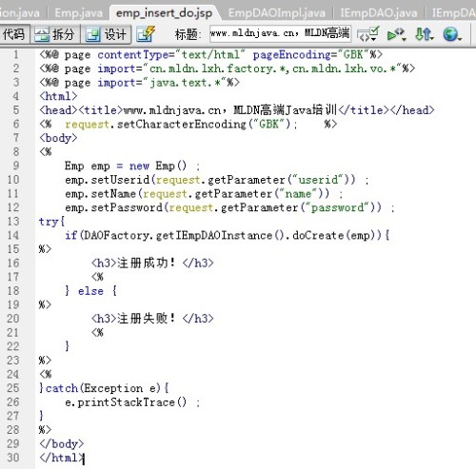Screen dimensions: 476x469
Task: Place cursor on the catch(Exception e) line
Action: (x=104, y=388)
